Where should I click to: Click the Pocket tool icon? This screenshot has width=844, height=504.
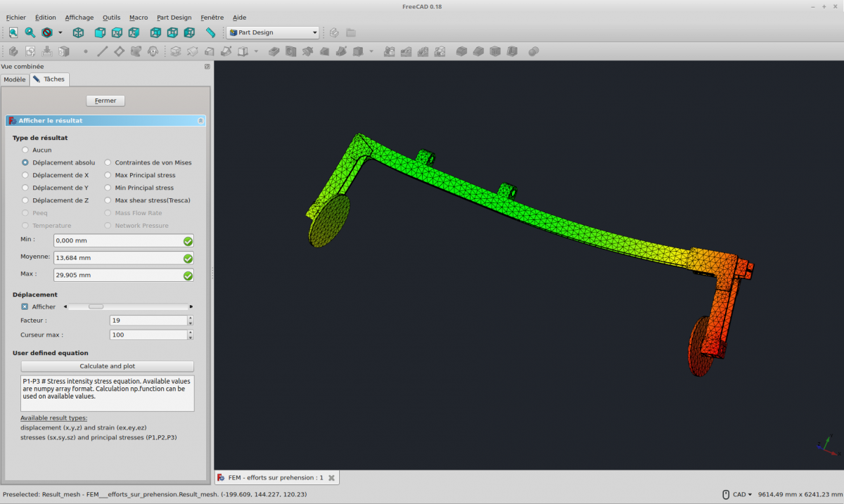point(274,51)
